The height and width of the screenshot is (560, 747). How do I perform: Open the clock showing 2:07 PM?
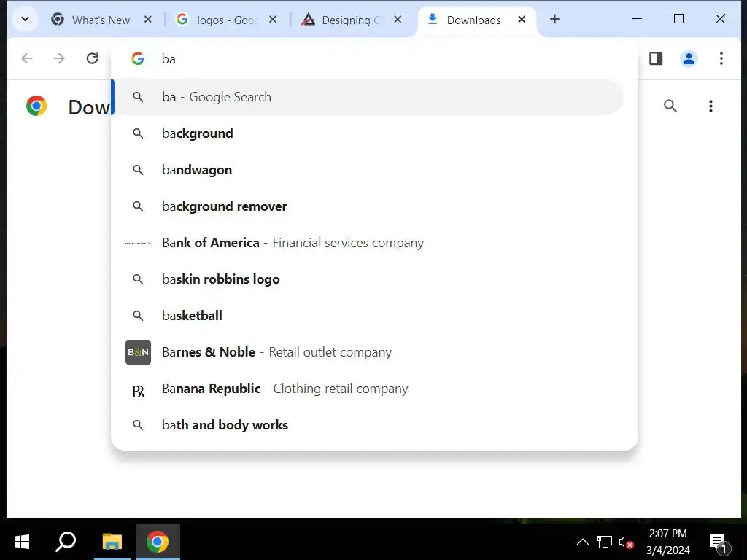tap(668, 542)
